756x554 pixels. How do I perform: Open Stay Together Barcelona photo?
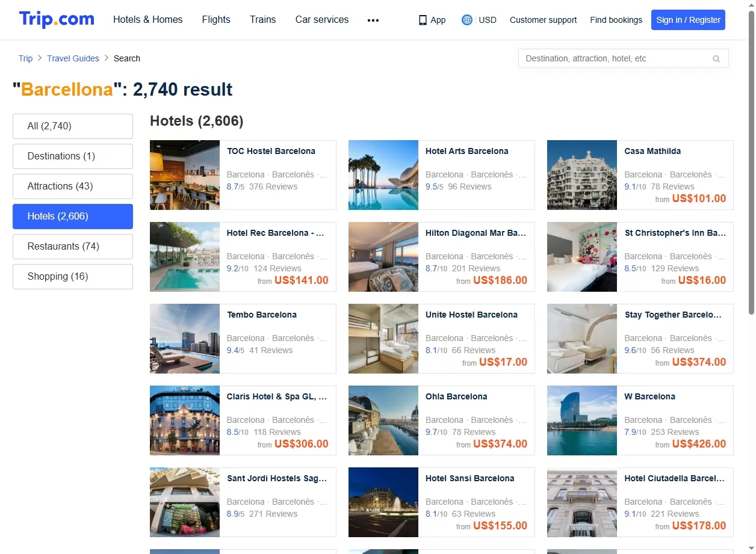(x=582, y=339)
